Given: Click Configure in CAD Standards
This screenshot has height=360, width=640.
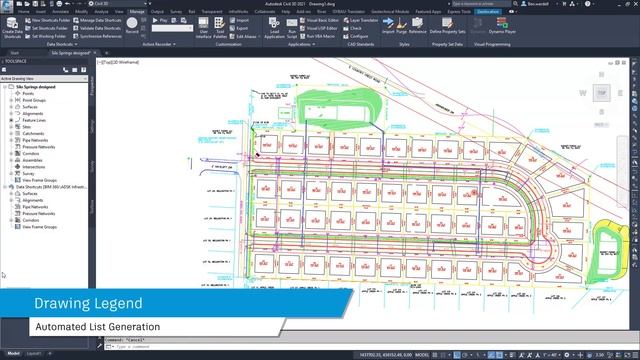Looking at the screenshot, I should [x=356, y=36].
